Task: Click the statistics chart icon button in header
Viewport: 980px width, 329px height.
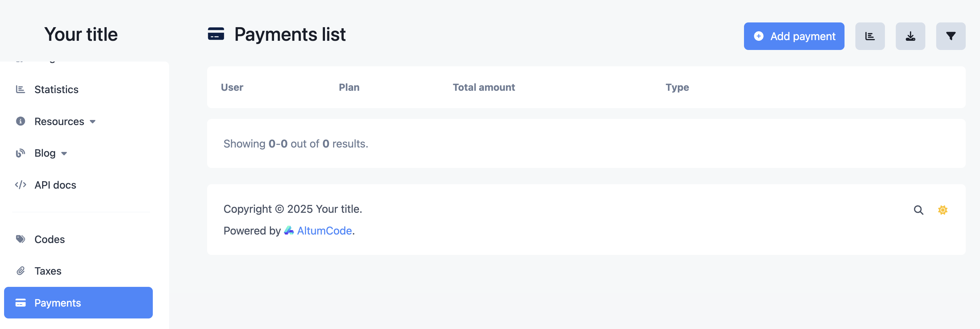Action: pyautogui.click(x=870, y=36)
